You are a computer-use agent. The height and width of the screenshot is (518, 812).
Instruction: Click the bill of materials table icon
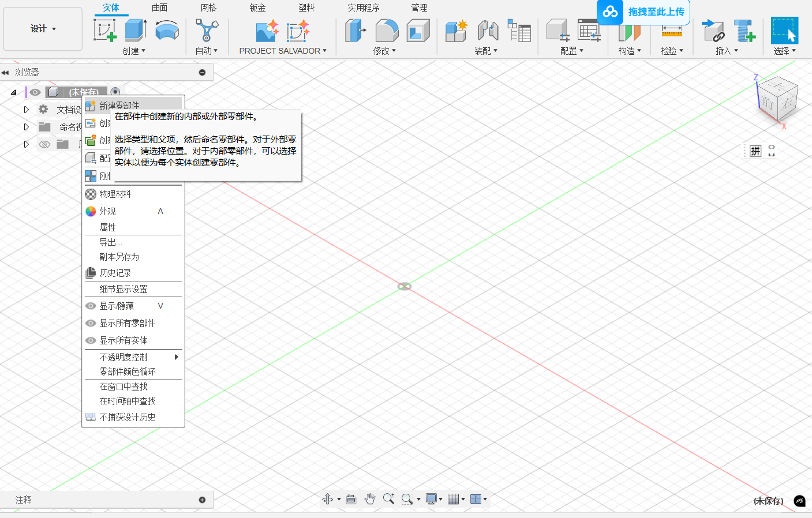tap(519, 30)
